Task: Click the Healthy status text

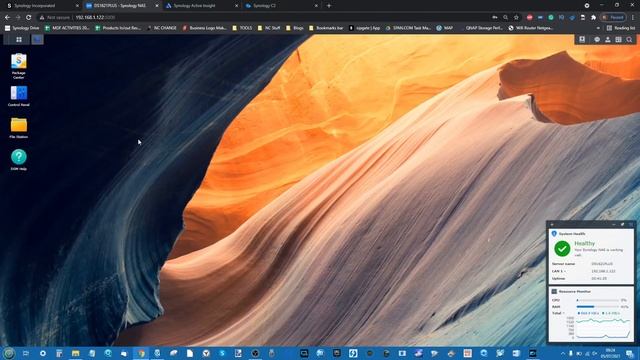Action: 584,243
